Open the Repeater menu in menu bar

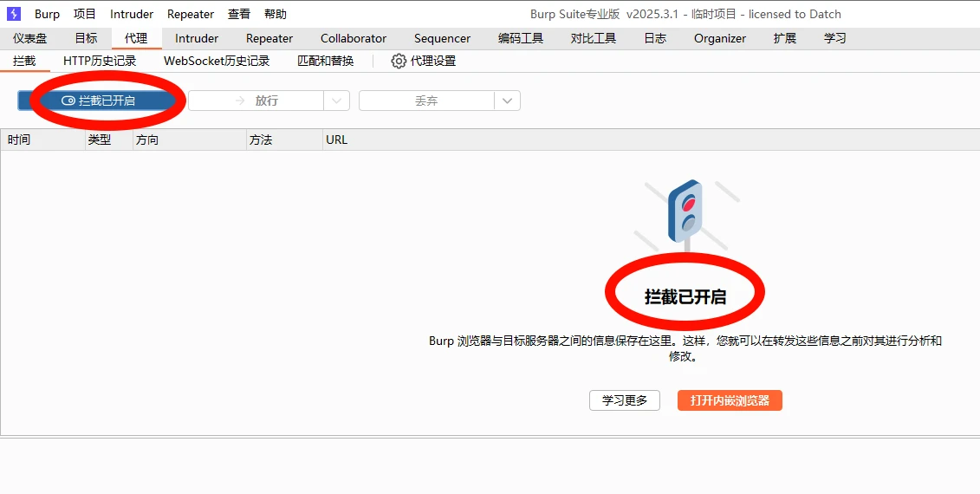(x=191, y=15)
